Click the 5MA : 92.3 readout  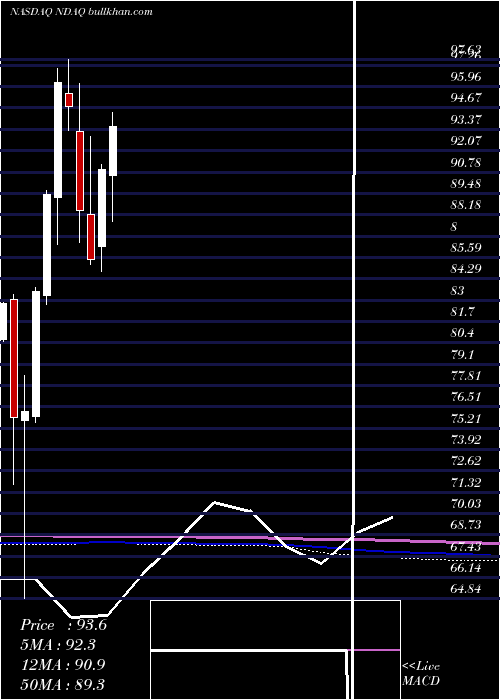(x=58, y=645)
